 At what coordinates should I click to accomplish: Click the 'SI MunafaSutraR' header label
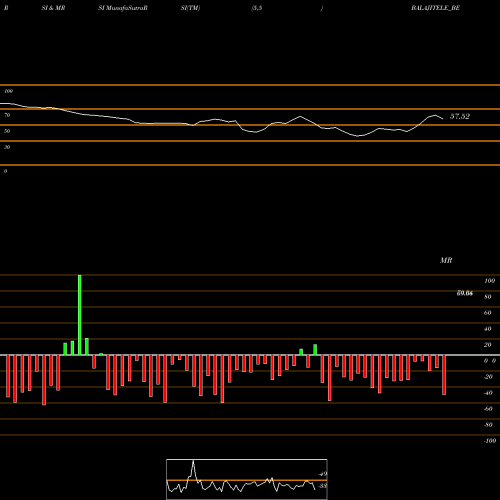[123, 8]
